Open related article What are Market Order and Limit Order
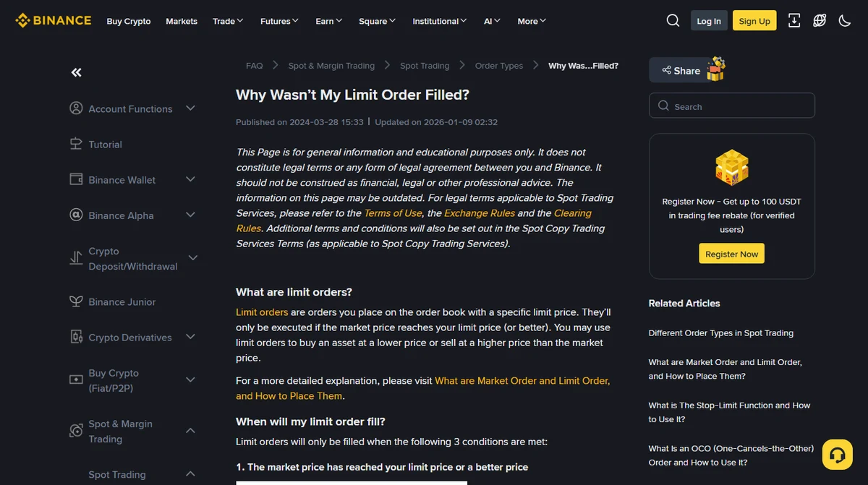Image resolution: width=868 pixels, height=485 pixels. click(x=726, y=369)
